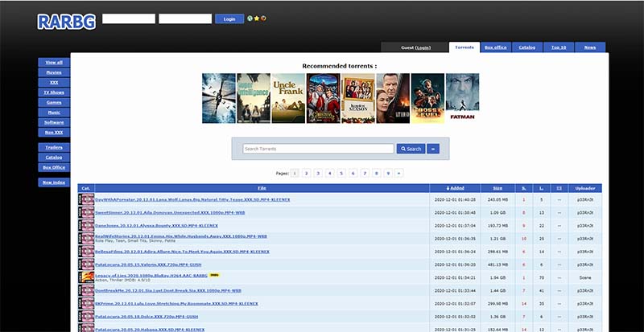
Task: Open sidebar Catalog button
Action: click(x=54, y=158)
